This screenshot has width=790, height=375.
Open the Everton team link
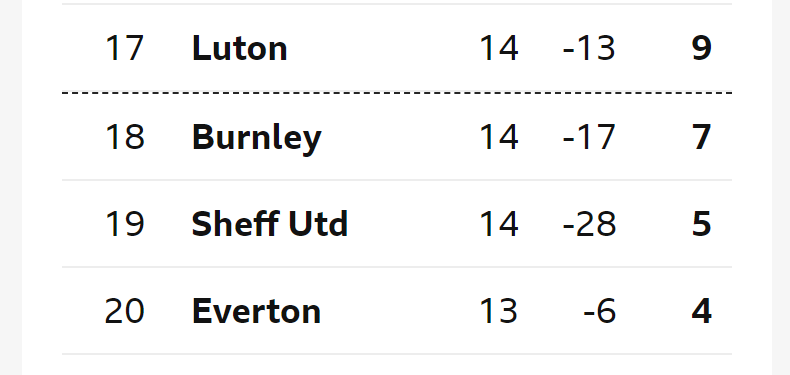256,311
